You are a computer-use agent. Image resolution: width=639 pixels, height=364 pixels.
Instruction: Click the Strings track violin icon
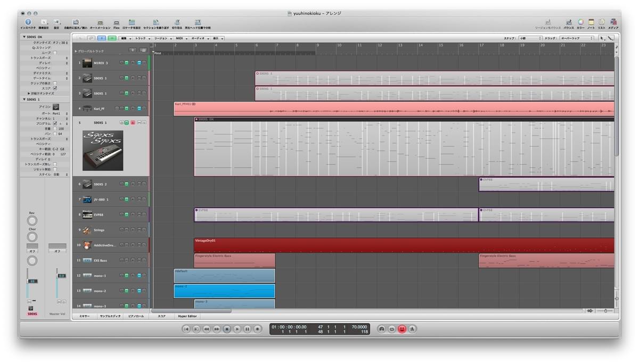point(87,230)
